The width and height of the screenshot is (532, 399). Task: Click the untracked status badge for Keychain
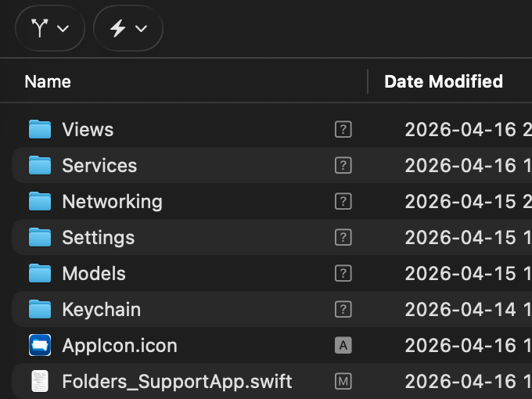pos(343,309)
